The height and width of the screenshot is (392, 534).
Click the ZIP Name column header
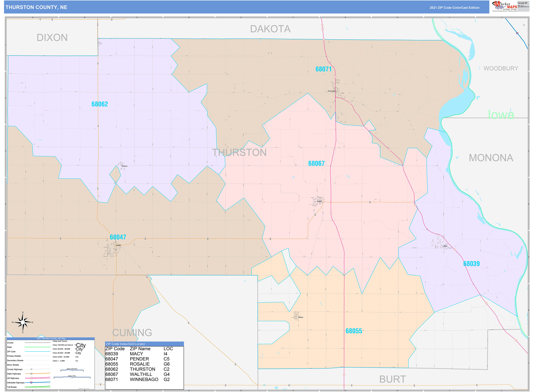140,349
